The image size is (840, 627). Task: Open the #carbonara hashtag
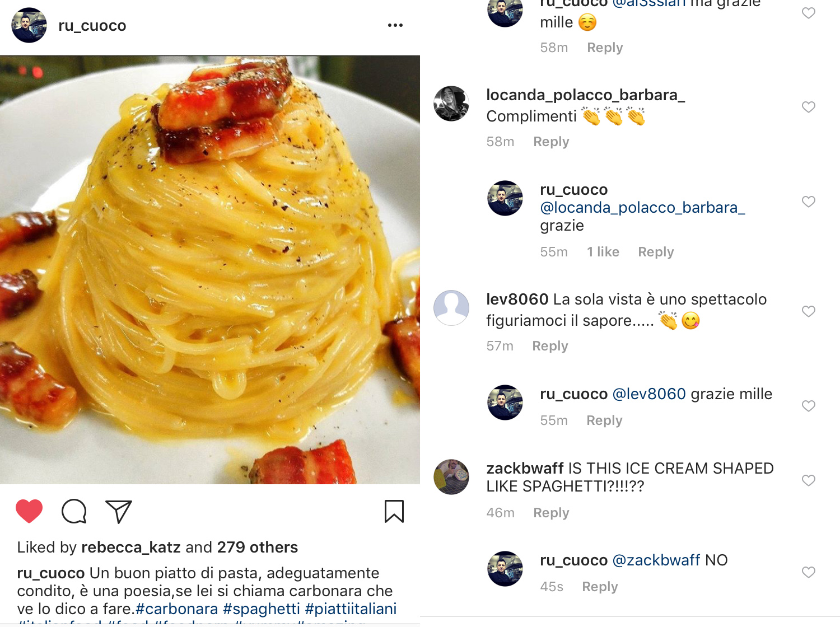coord(177,609)
